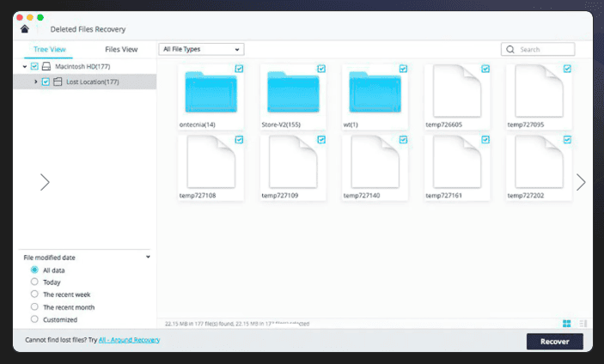The height and width of the screenshot is (364, 604).
Task: Choose The recent week filter
Action: pos(34,294)
